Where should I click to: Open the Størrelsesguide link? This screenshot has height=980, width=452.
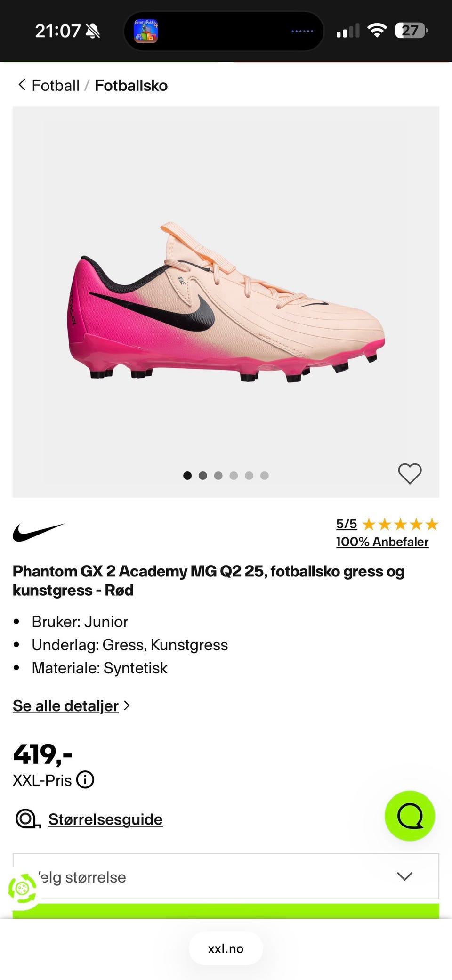[x=105, y=819]
